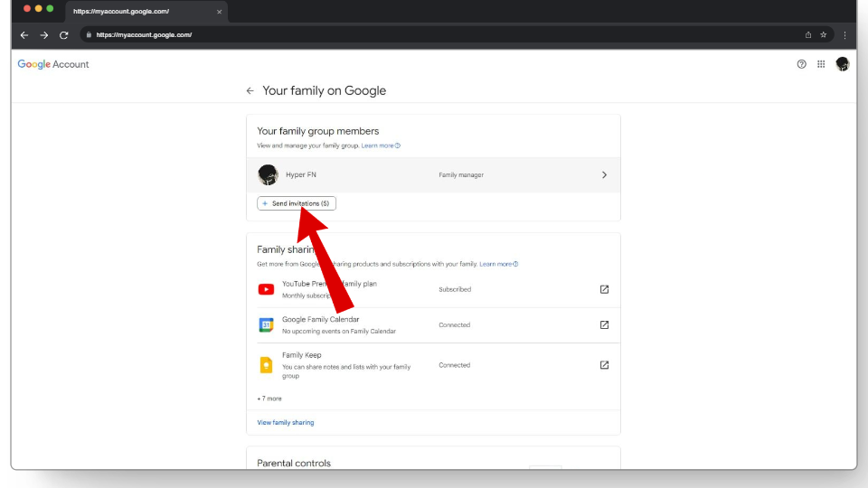Click the back arrow beside Your family on Google
868x488 pixels.
tap(250, 90)
